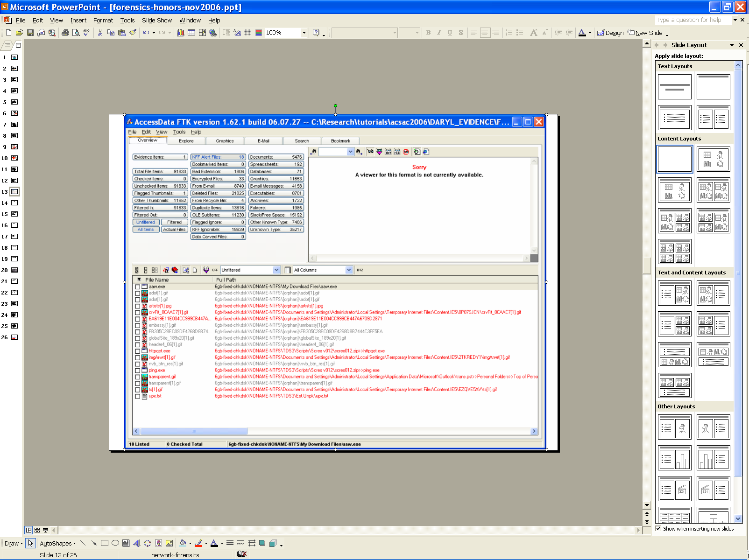Image resolution: width=749 pixels, height=560 pixels.
Task: Insert a Text Box
Action: point(126,543)
